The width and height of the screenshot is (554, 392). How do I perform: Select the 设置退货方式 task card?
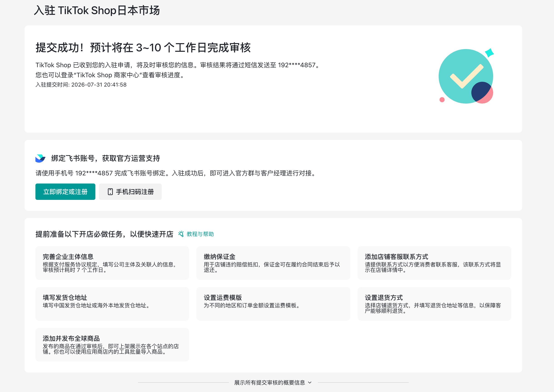point(434,304)
